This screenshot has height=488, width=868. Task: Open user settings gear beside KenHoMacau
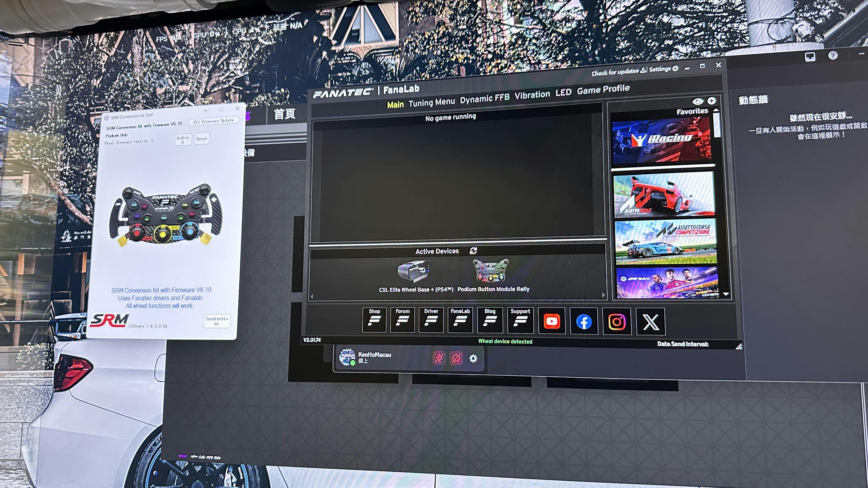click(473, 358)
